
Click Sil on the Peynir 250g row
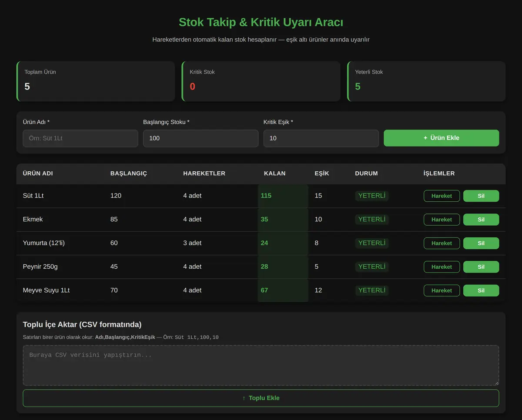(481, 267)
